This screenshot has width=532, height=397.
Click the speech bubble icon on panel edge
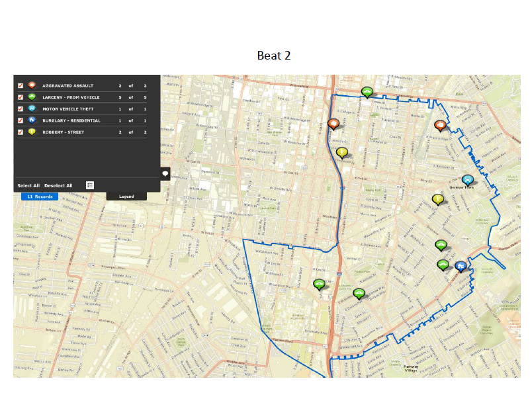click(x=165, y=173)
